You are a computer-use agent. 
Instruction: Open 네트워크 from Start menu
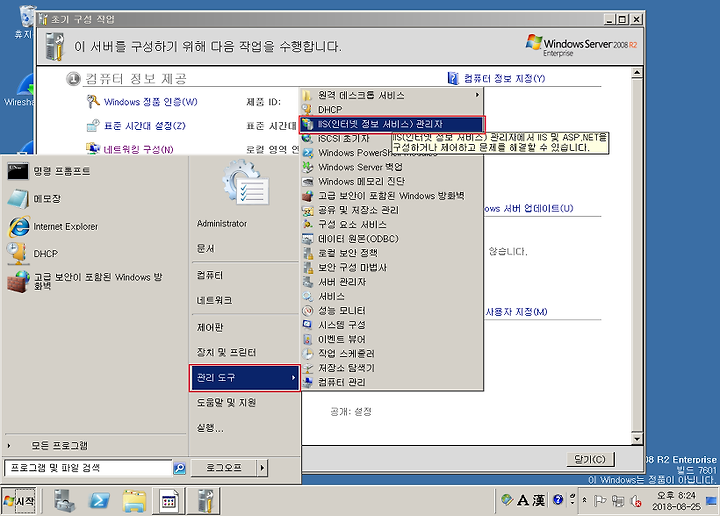[245, 300]
